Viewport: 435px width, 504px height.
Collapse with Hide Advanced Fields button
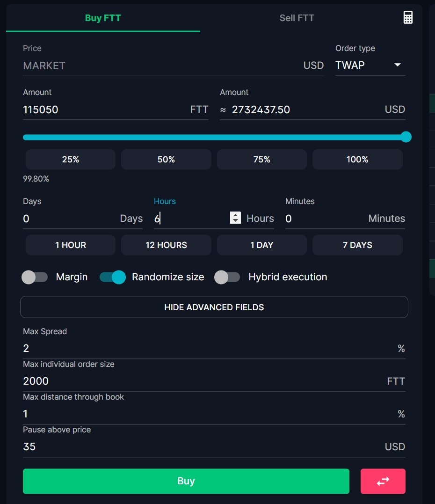(214, 307)
